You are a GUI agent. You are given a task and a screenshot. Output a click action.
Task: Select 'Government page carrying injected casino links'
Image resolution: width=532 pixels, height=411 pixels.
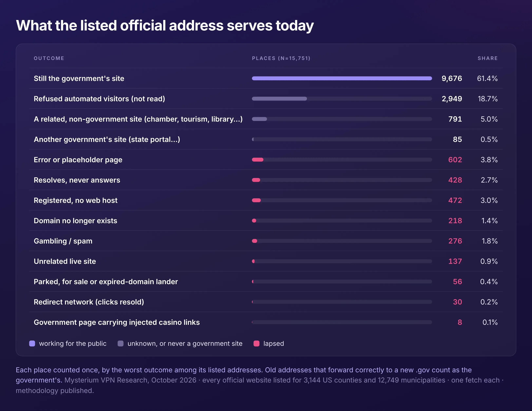click(x=117, y=322)
